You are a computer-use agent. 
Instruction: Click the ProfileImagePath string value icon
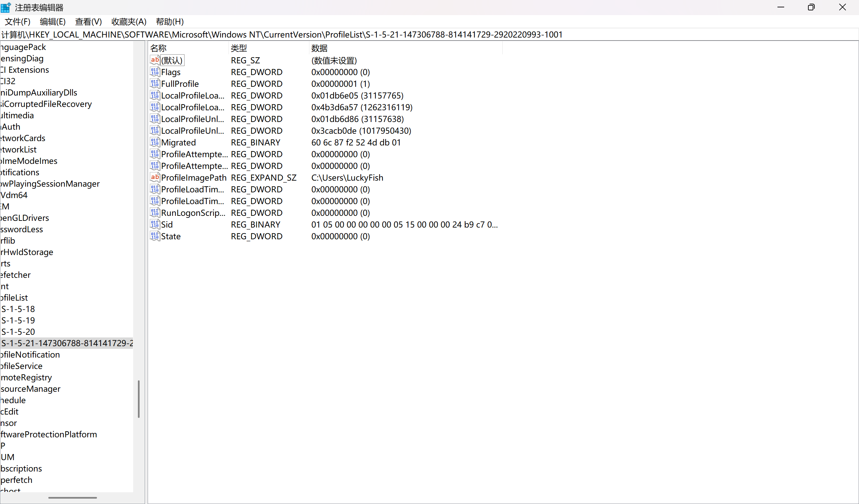[155, 177]
